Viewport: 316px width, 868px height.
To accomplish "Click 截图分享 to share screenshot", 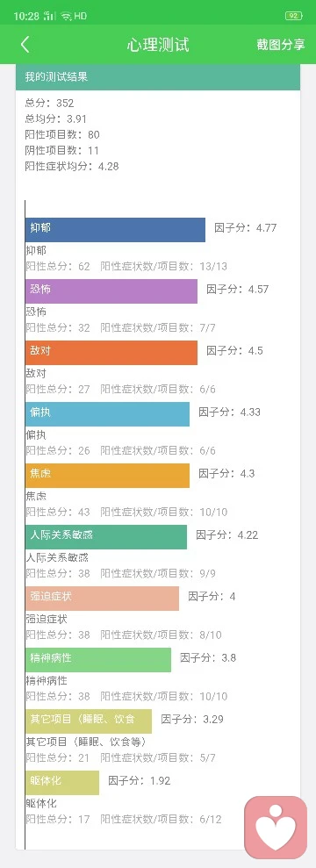I will [281, 45].
